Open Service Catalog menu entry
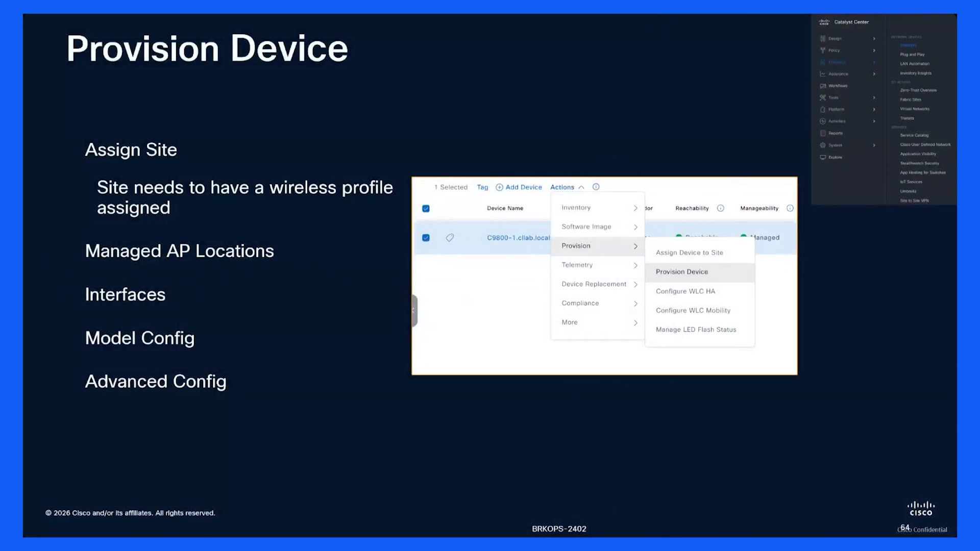The height and width of the screenshot is (551, 980). tap(914, 135)
